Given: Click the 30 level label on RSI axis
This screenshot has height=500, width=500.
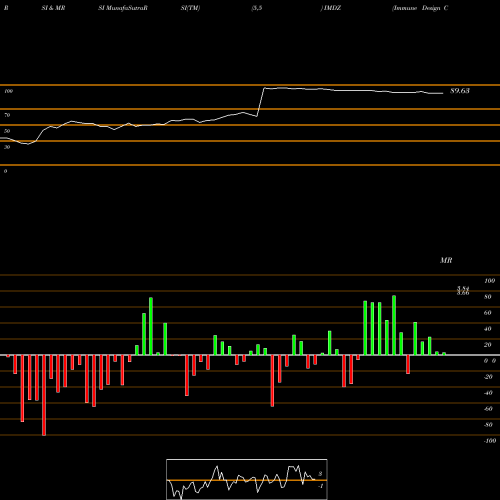Looking at the screenshot, I should pos(7,147).
